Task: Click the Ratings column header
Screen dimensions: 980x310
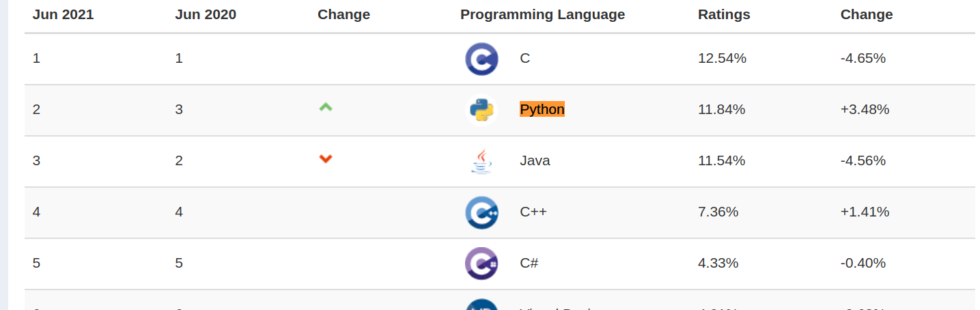Action: pos(724,14)
